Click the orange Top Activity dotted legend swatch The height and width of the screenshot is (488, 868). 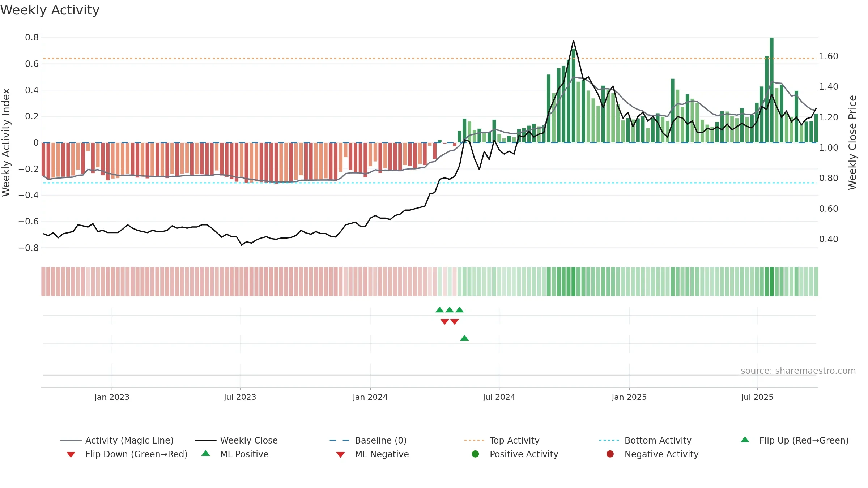[x=474, y=440]
